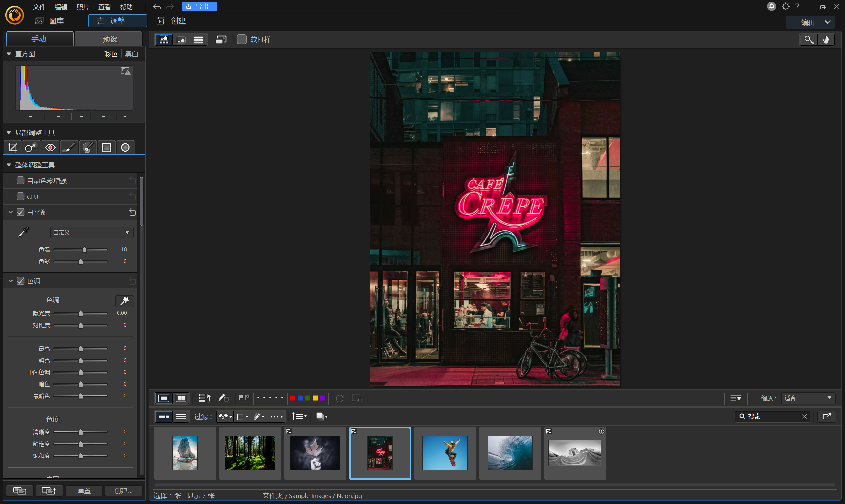Screen dimensions: 845x504
Task: Open the 照片 menu
Action: 83,7
